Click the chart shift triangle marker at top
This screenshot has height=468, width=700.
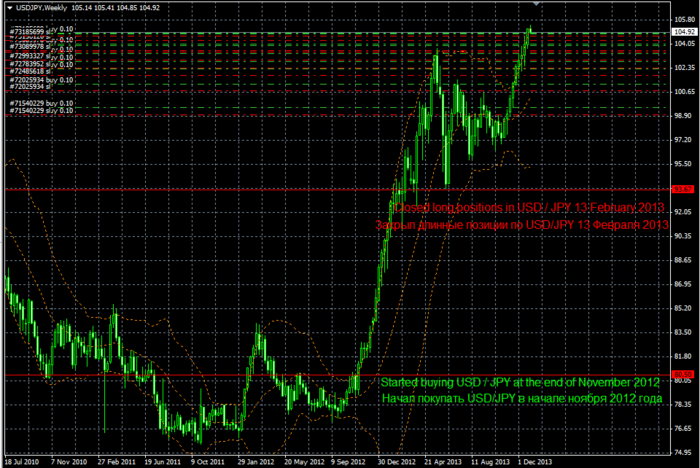(536, 4)
